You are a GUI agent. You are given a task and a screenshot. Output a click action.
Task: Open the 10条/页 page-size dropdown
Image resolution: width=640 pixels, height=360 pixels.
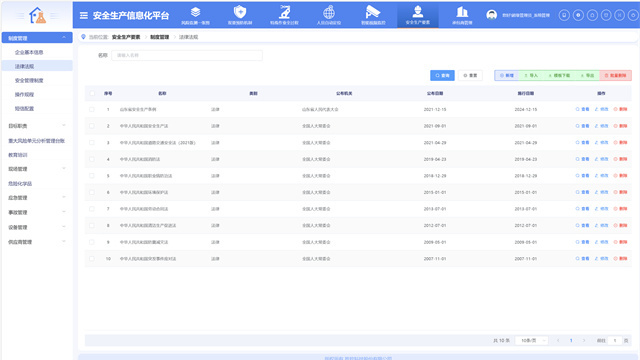pos(531,340)
